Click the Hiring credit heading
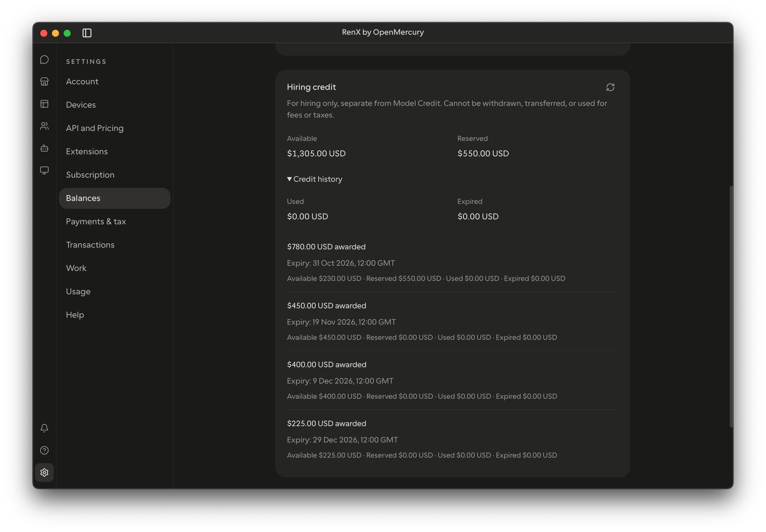This screenshot has width=766, height=532. [311, 87]
